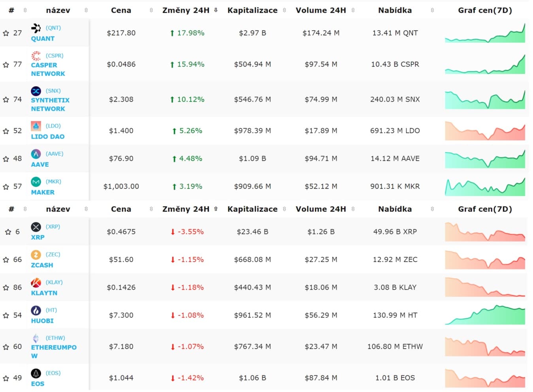Go to the HUOBI coin page
Image resolution: width=533 pixels, height=392 pixels.
[42, 321]
